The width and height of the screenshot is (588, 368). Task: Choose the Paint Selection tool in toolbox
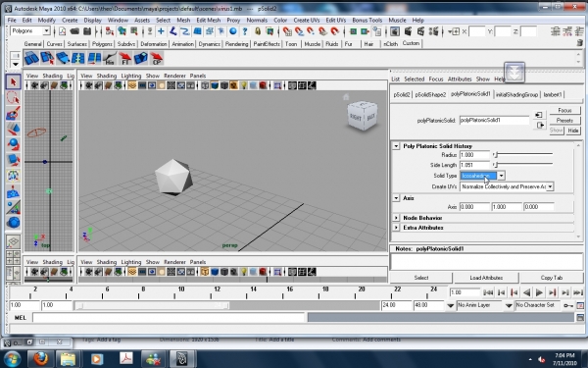tap(14, 114)
